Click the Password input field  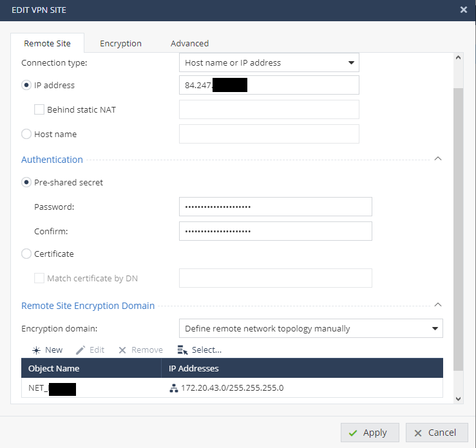tap(275, 207)
